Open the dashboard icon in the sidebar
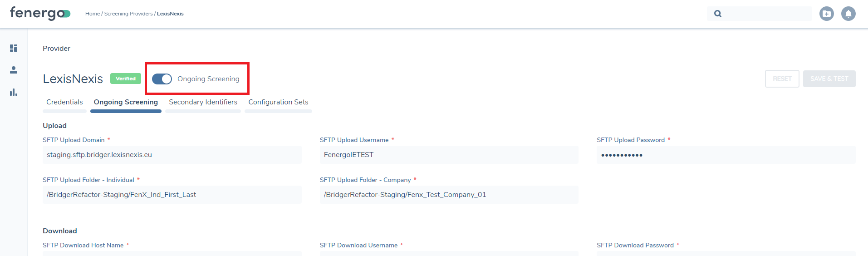 (x=14, y=48)
